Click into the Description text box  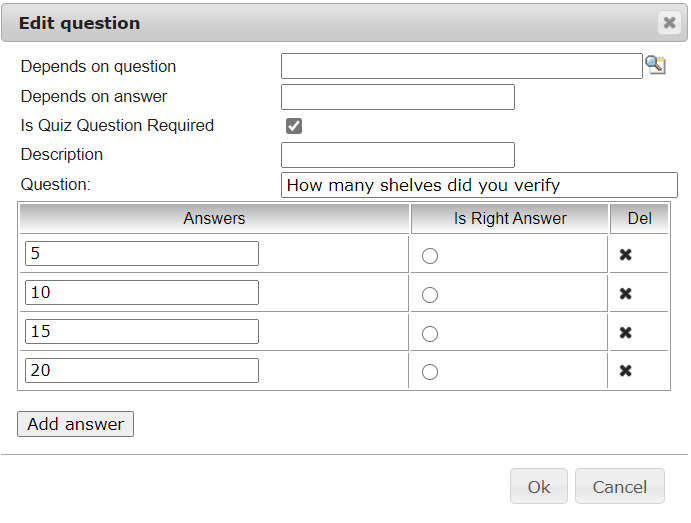point(397,155)
